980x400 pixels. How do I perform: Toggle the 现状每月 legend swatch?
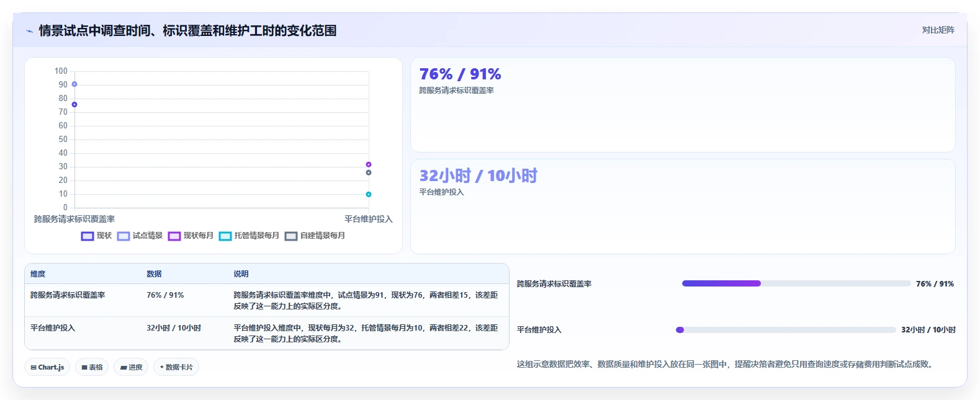pos(174,236)
